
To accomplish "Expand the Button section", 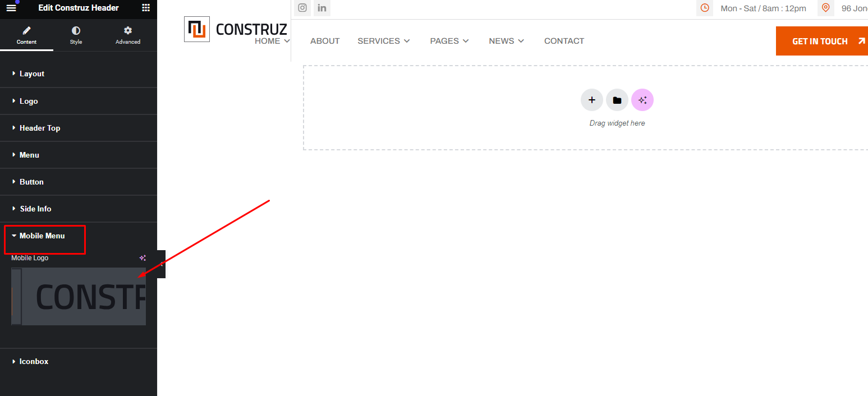I will click(79, 182).
